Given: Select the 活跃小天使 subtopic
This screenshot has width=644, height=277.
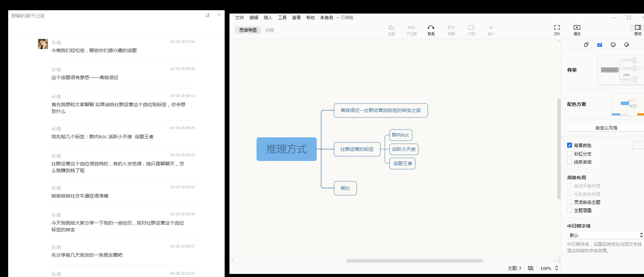Looking at the screenshot, I should tap(404, 149).
